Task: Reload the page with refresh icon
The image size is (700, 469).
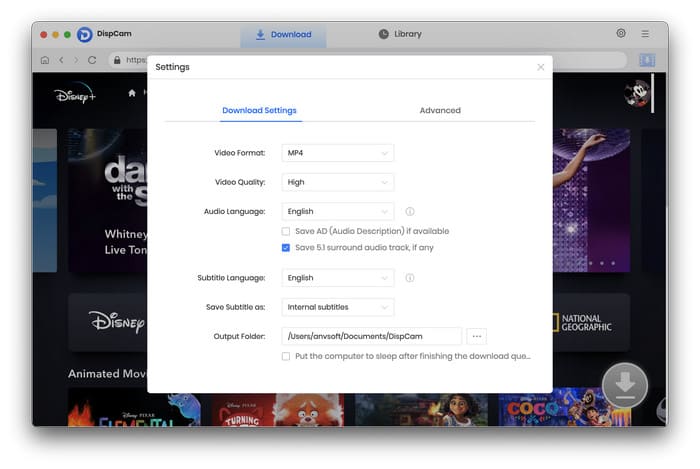Action: coord(92,60)
